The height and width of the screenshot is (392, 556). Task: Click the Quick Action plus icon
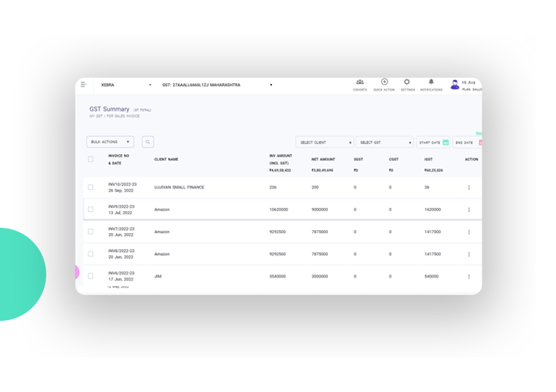coord(384,82)
